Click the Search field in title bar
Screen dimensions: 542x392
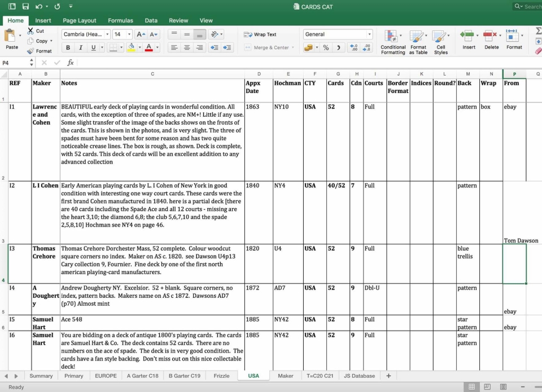(x=527, y=6)
